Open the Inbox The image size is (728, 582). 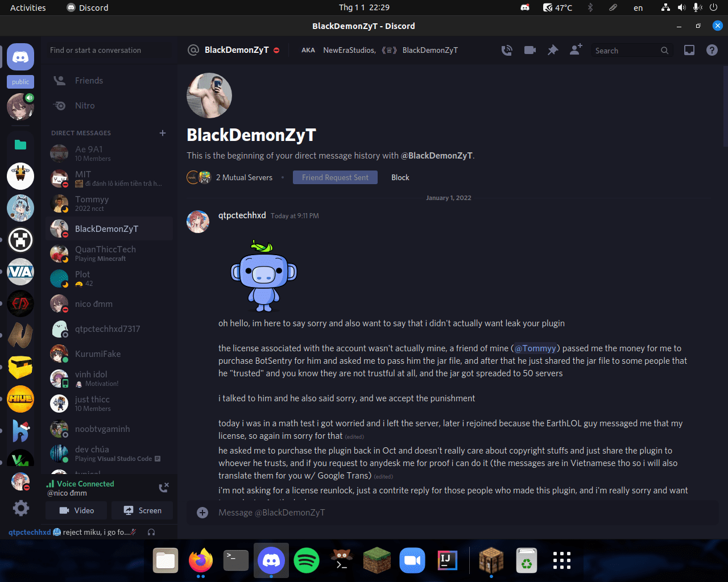coord(689,50)
